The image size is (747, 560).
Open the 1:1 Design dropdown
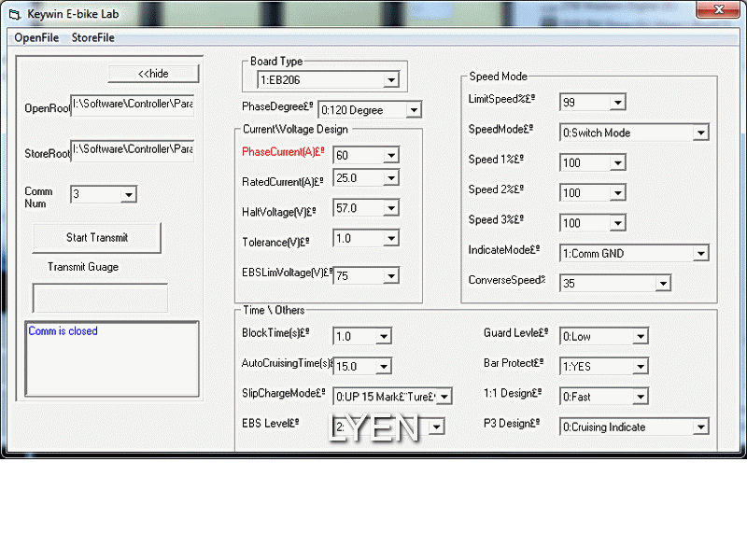click(x=641, y=397)
